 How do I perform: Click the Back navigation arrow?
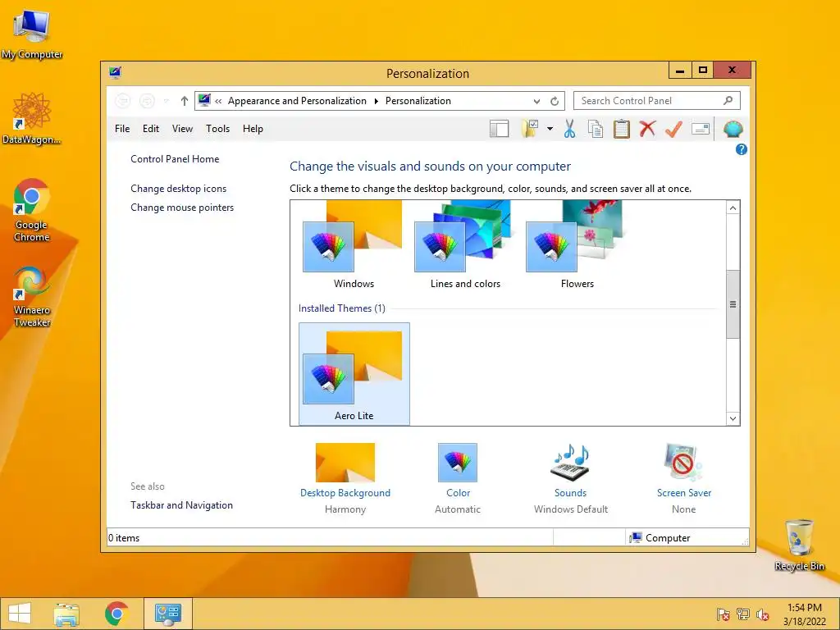click(x=123, y=101)
